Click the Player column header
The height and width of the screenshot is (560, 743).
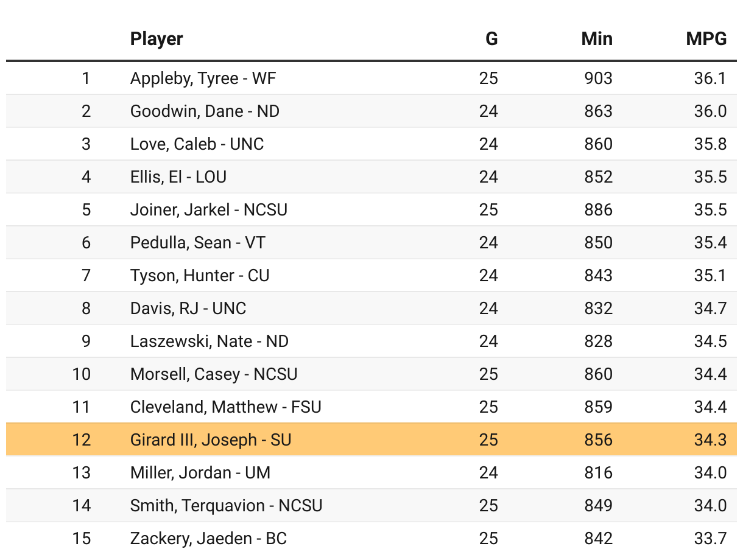pyautogui.click(x=157, y=39)
